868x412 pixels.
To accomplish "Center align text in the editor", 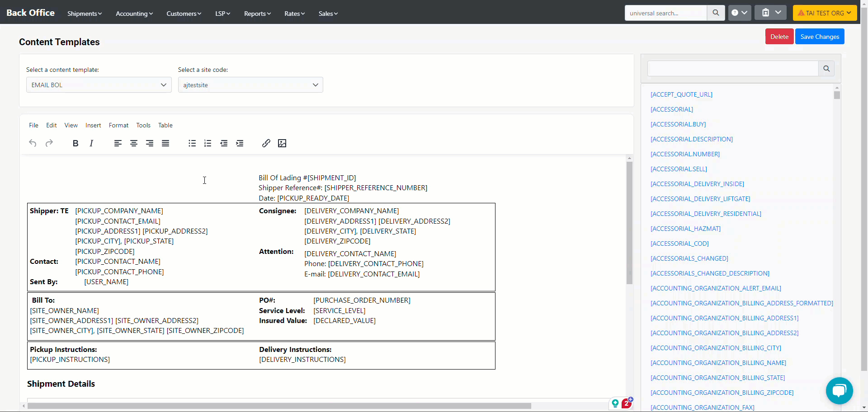I will pos(134,143).
